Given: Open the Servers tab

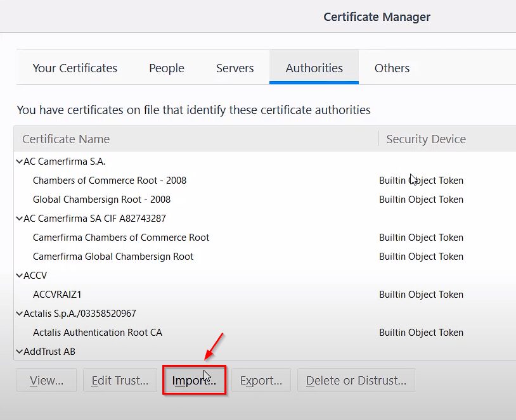Looking at the screenshot, I should click(x=235, y=68).
